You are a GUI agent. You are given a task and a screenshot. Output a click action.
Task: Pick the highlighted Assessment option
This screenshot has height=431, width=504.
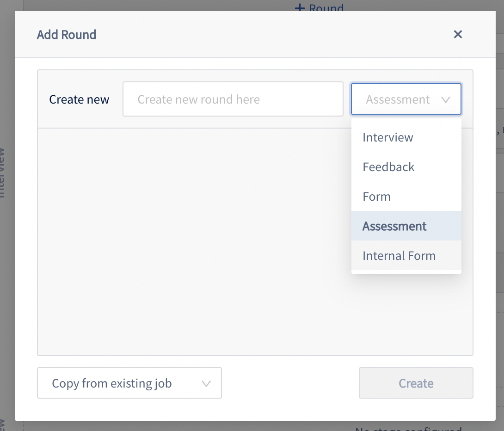coord(406,226)
